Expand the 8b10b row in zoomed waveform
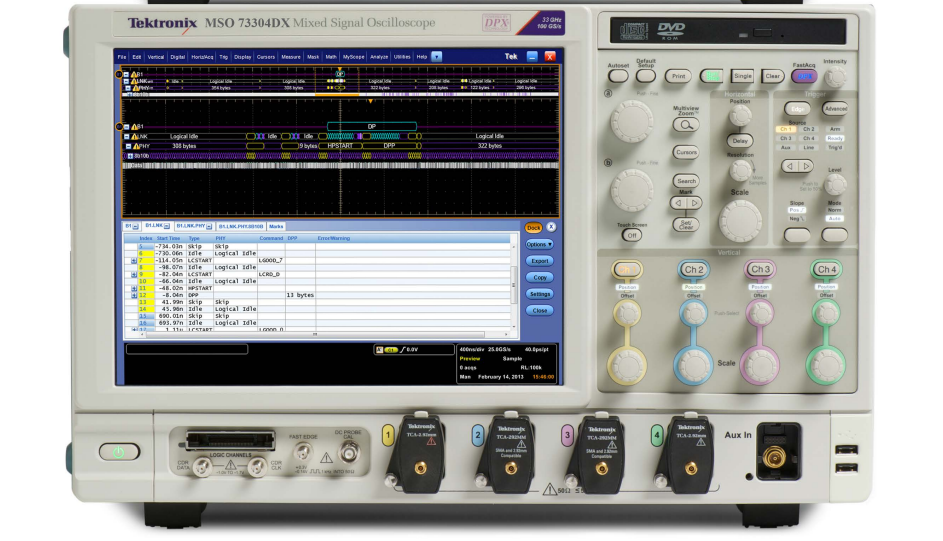Screen dimensions: 943x541 129,156
